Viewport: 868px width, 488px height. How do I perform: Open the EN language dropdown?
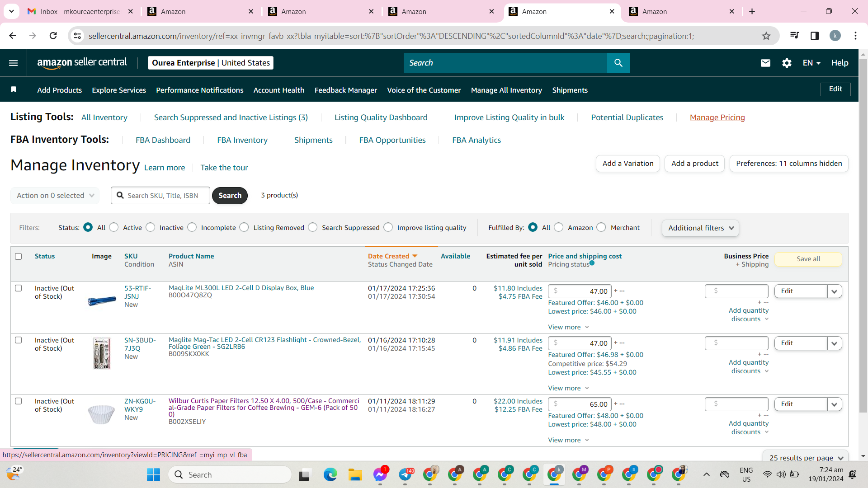tap(811, 63)
